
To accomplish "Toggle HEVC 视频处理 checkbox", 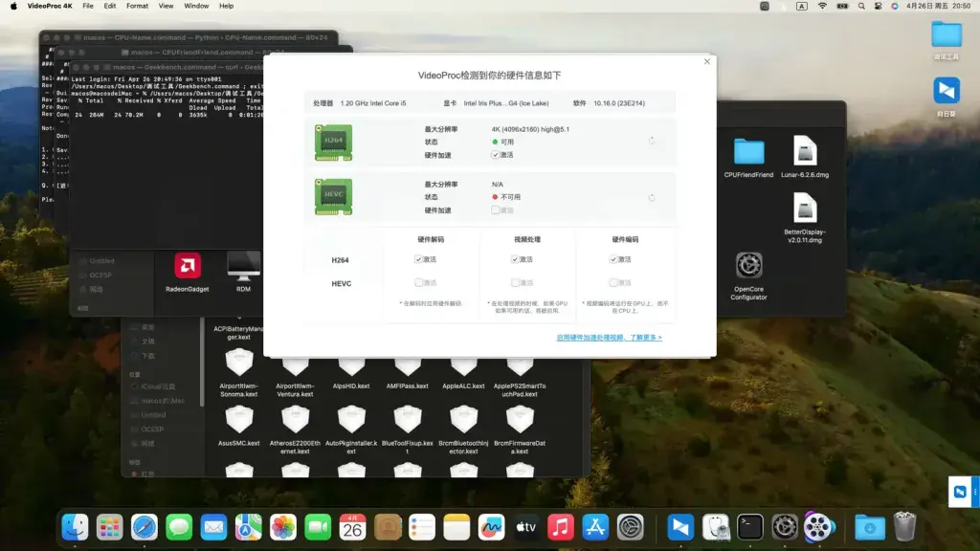I will click(x=514, y=282).
